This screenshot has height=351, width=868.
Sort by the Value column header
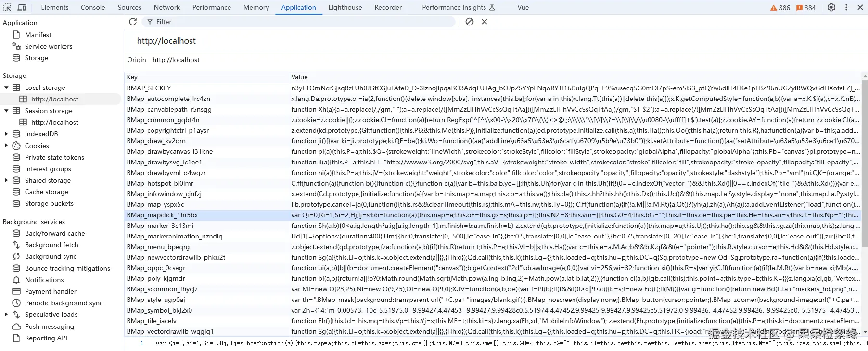point(574,77)
